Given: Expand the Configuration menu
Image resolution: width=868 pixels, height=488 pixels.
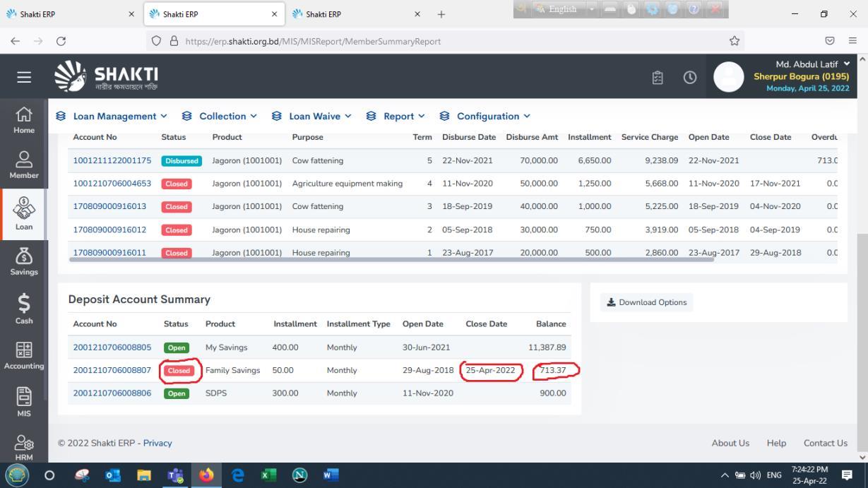Looking at the screenshot, I should tap(484, 117).
